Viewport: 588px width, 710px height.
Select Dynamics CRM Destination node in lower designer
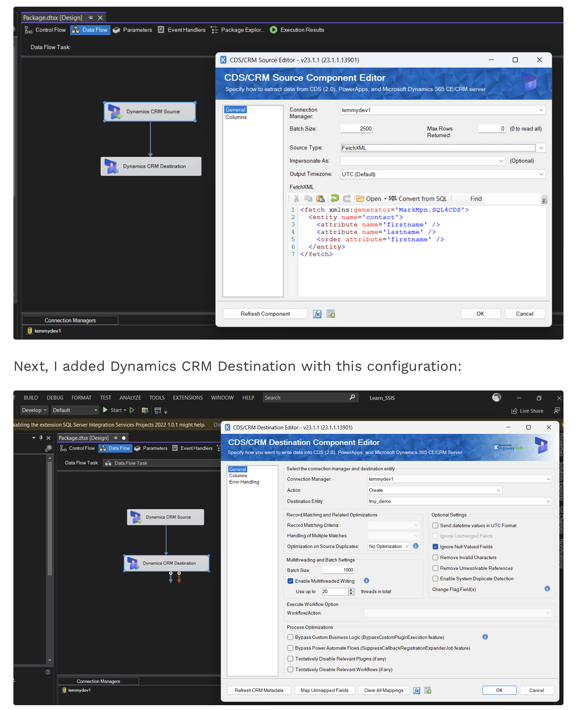click(167, 563)
